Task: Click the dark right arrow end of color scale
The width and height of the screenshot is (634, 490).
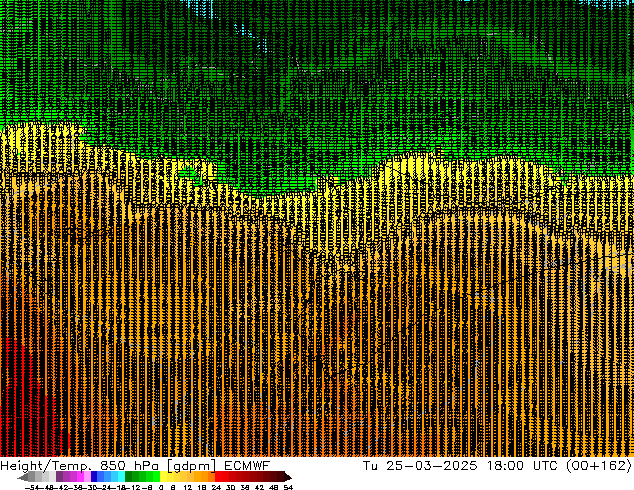Action: [x=288, y=477]
